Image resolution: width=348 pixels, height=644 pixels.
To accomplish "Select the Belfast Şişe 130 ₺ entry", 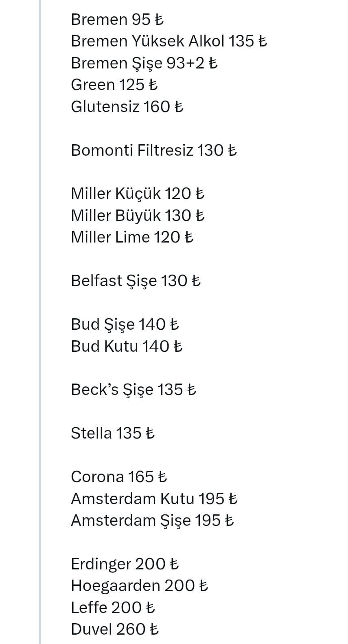I will [x=136, y=281].
